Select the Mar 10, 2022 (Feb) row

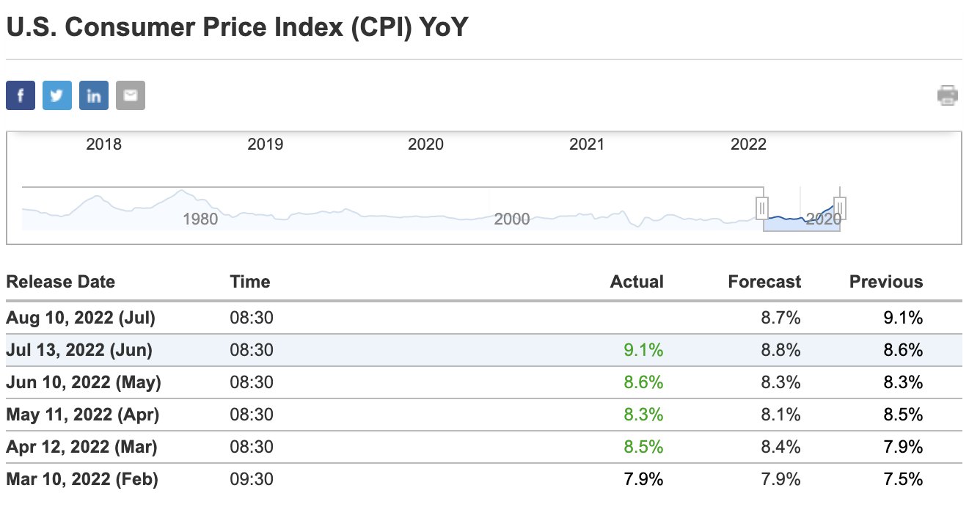484,479
